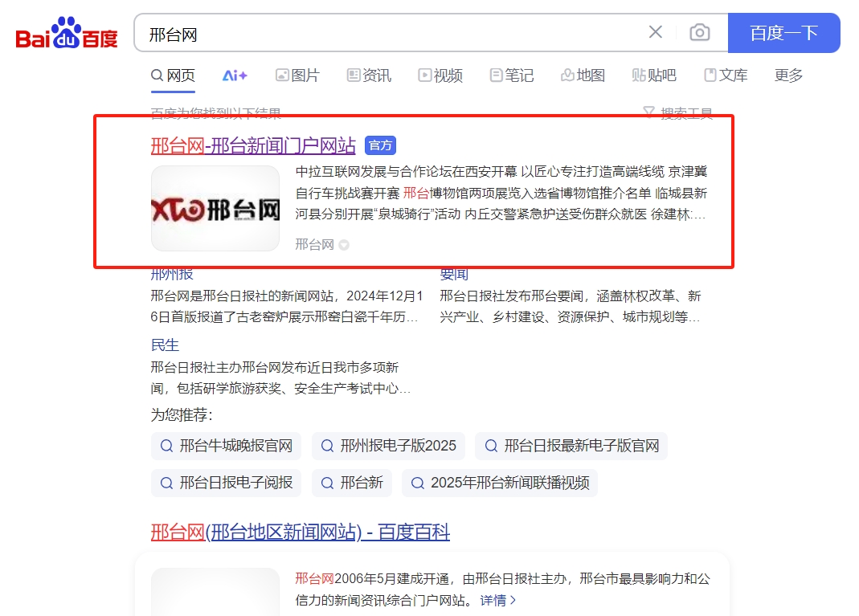Image resolution: width=859 pixels, height=616 pixels.
Task: Open the 邢台网 百度百科 result title
Action: pos(301,532)
